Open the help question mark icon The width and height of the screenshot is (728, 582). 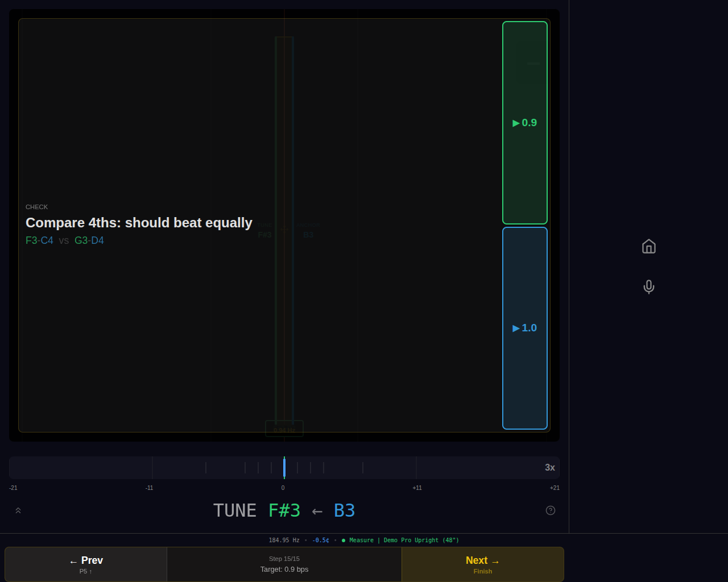[550, 510]
